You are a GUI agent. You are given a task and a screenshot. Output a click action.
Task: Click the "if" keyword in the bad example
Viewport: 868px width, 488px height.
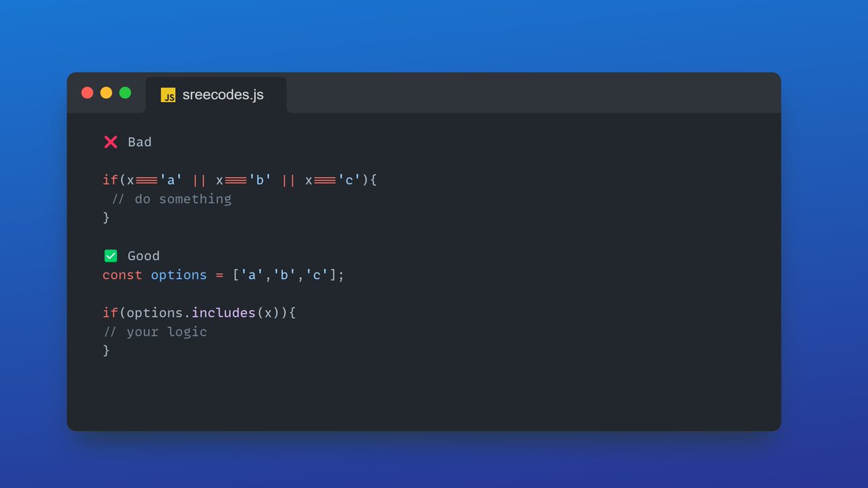point(111,180)
